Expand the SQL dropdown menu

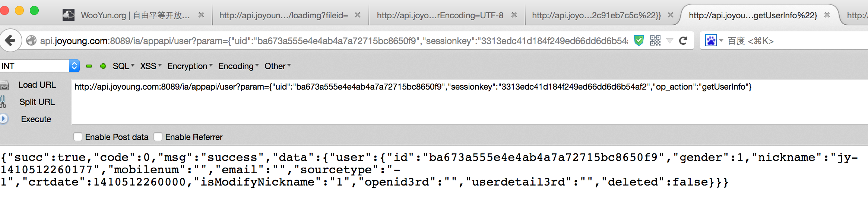[123, 66]
